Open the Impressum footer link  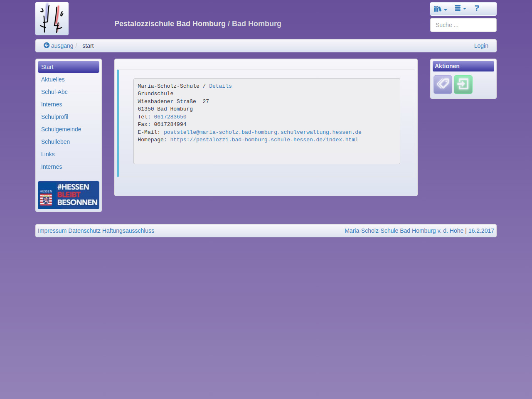tap(52, 231)
